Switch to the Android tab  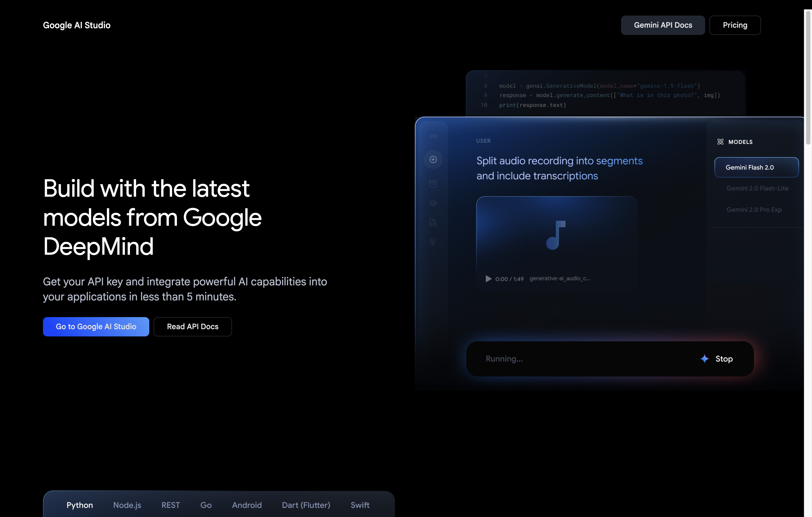247,505
